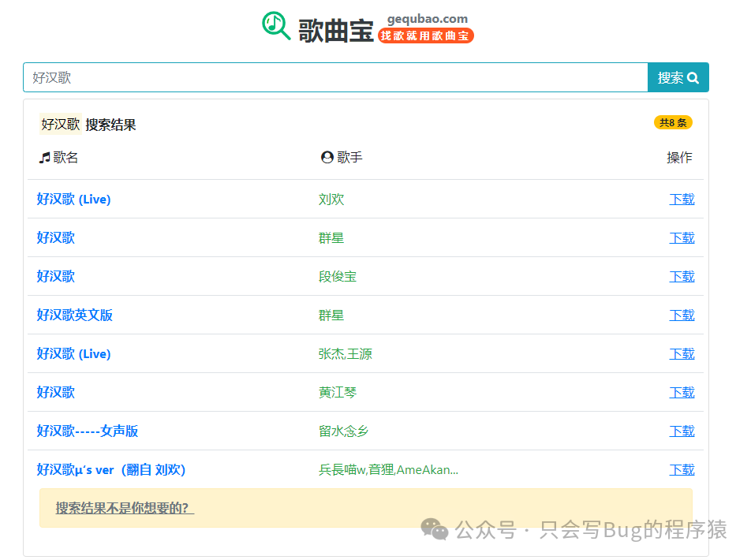This screenshot has width=751, height=560.
Task: Click the 好汉歌 highlighted label above results
Action: pyautogui.click(x=58, y=124)
